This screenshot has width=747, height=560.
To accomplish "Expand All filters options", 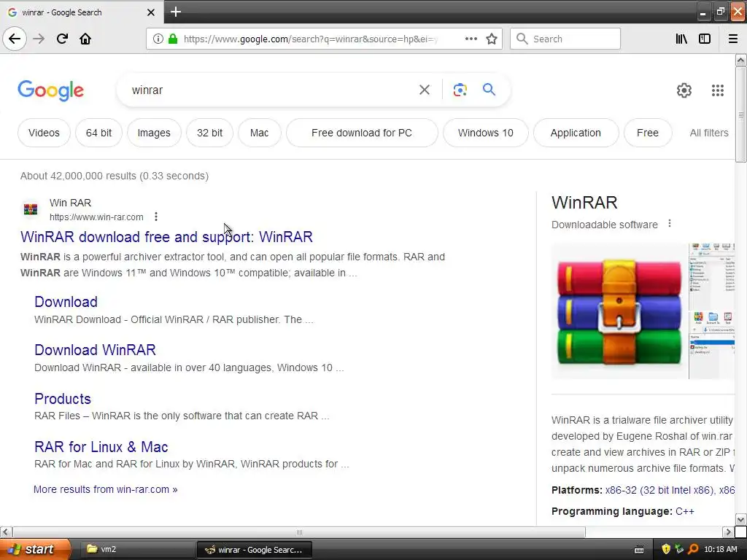I will point(709,133).
